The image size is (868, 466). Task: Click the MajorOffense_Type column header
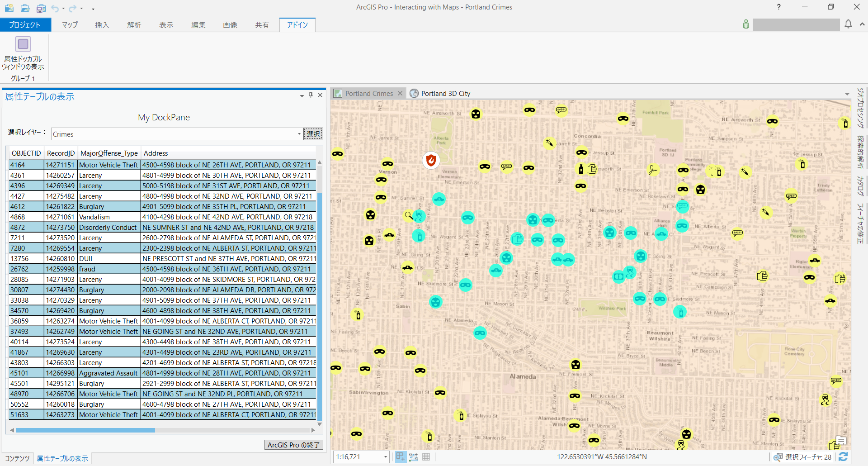[x=109, y=153]
